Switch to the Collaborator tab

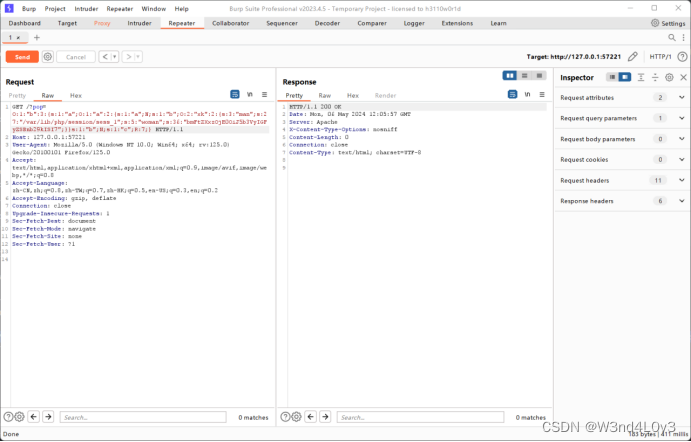[x=230, y=23]
